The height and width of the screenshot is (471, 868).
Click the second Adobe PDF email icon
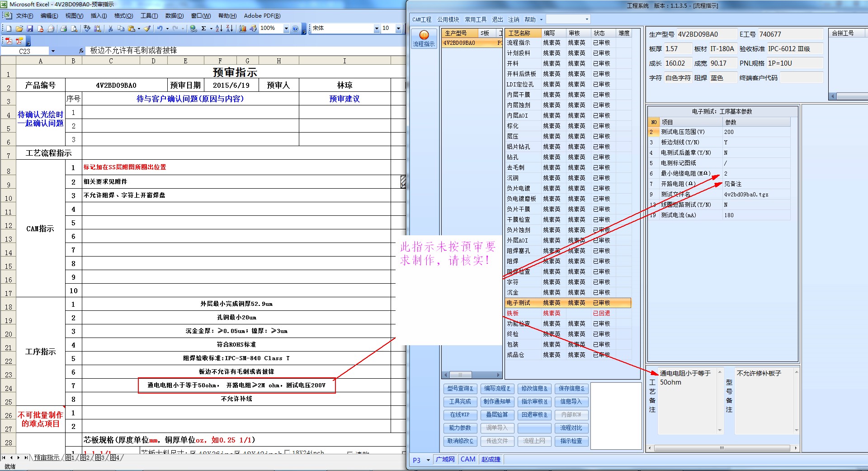coord(19,41)
